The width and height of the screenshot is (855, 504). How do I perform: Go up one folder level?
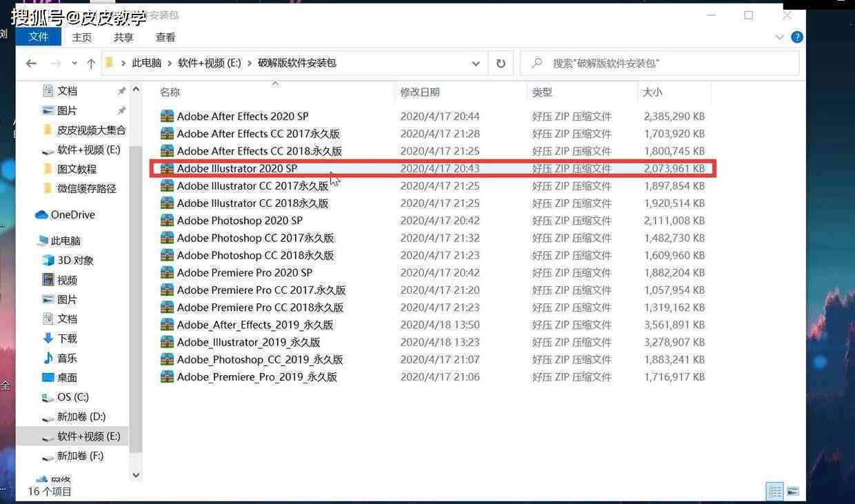point(91,63)
